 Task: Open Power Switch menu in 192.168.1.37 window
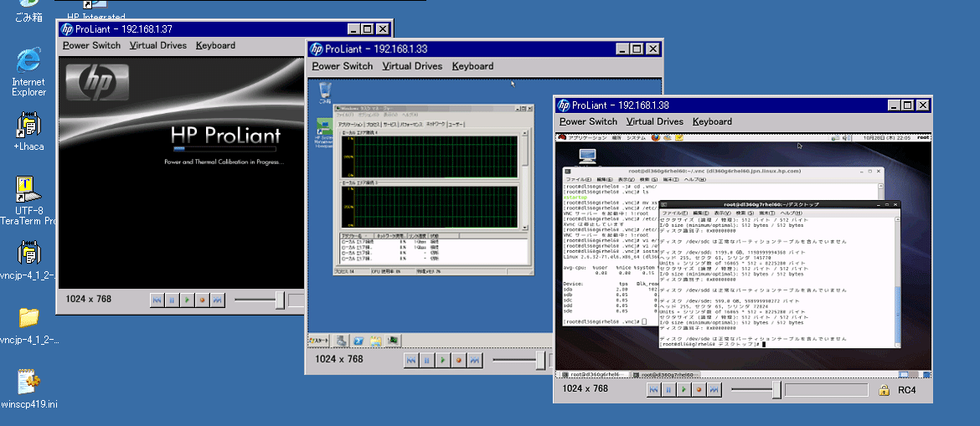coord(92,45)
